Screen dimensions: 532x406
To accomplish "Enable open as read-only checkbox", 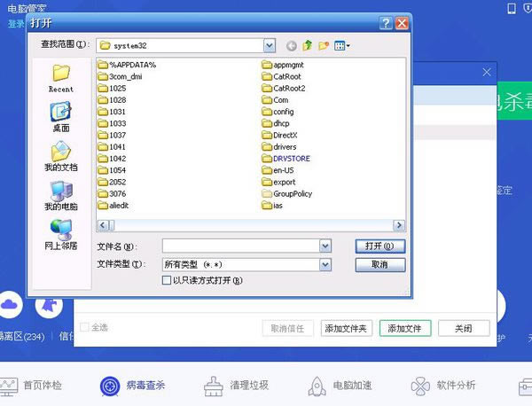I will (x=167, y=280).
